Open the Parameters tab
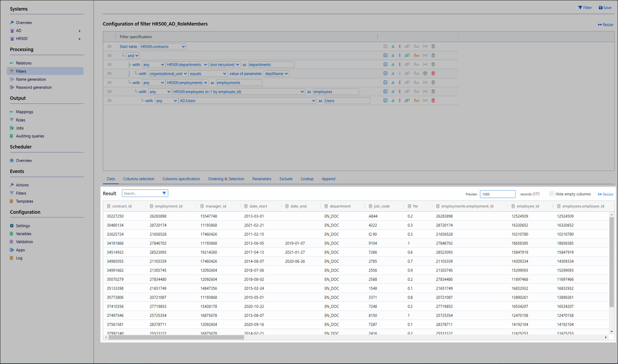The height and width of the screenshot is (364, 618). tap(261, 179)
